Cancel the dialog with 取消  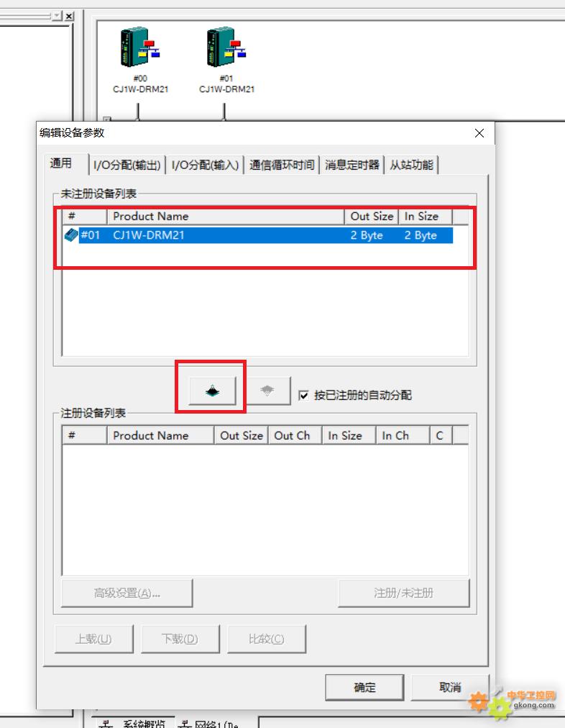click(449, 688)
